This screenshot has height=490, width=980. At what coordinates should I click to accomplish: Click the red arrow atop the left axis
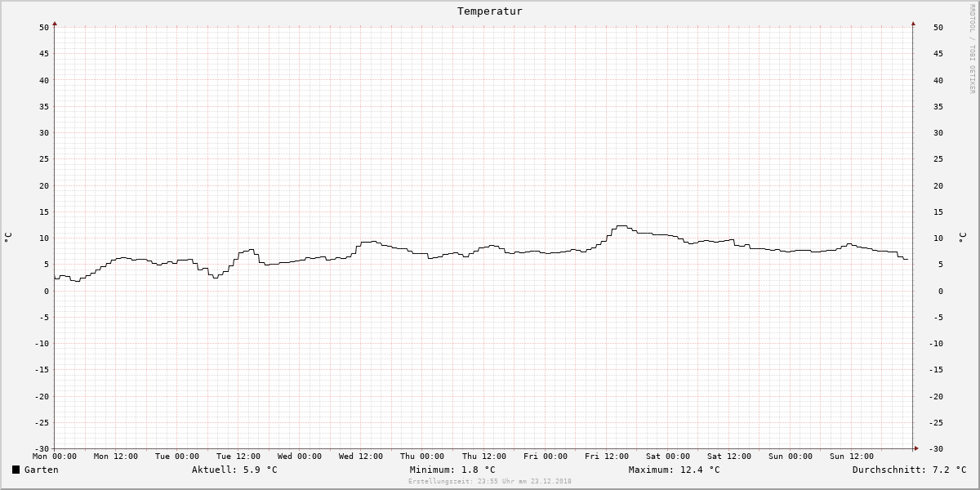click(x=55, y=24)
